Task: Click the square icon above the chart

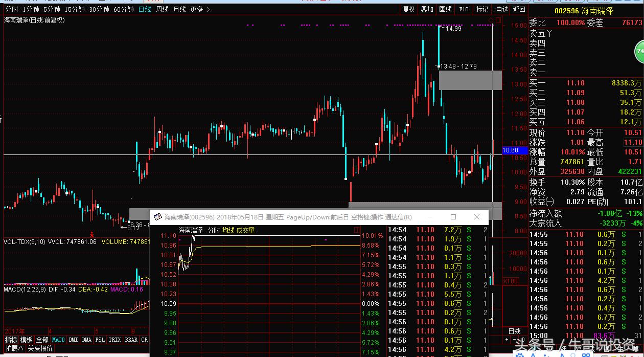Action: [x=498, y=20]
